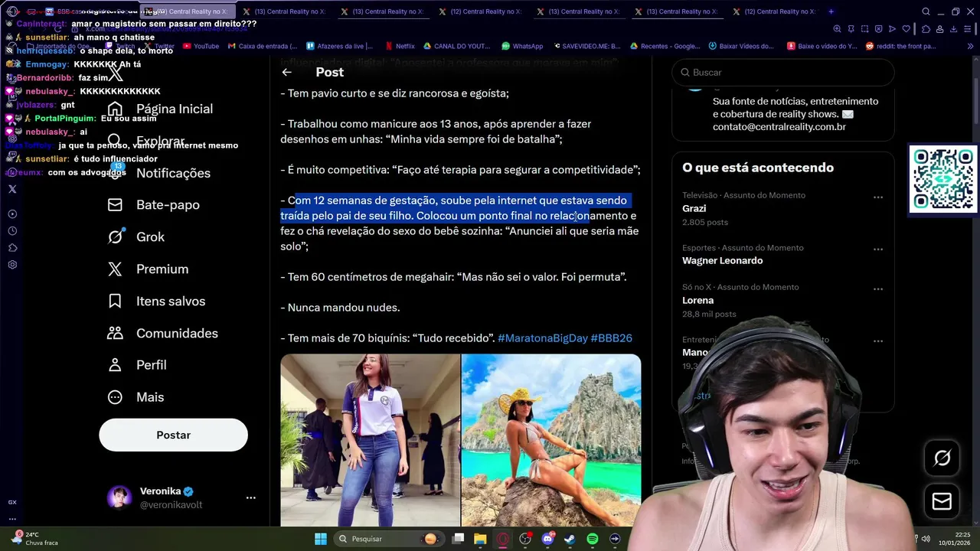Image resolution: width=980 pixels, height=551 pixels.
Task: Open the Windows Start menu
Action: tap(320, 539)
